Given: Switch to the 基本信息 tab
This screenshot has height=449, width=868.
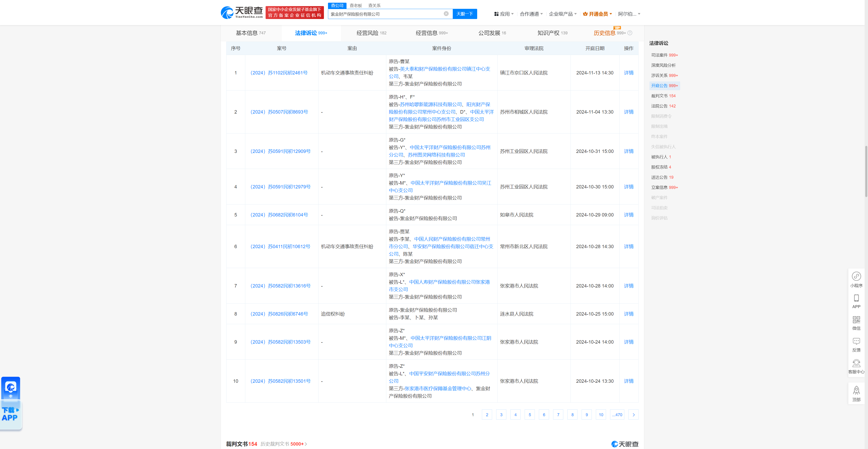Looking at the screenshot, I should (250, 33).
